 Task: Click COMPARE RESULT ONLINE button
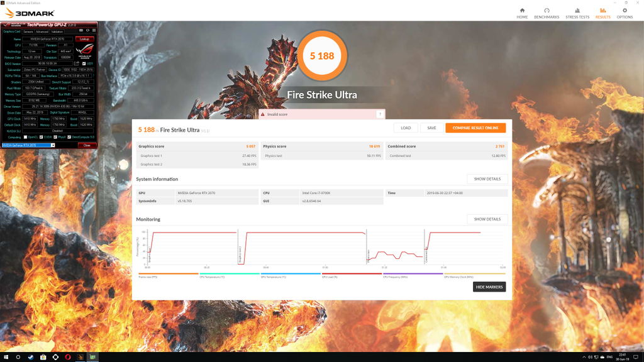click(x=475, y=128)
